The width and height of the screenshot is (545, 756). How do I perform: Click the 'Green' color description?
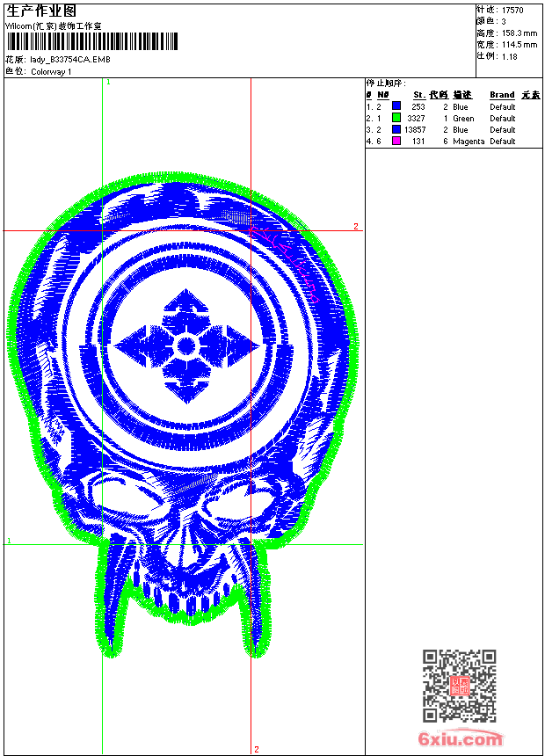463,119
